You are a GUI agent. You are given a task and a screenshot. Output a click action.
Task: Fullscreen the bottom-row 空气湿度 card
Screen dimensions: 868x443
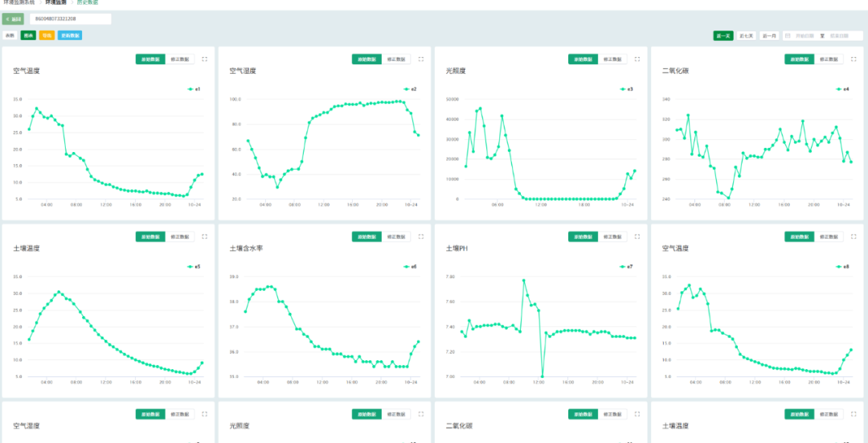pos(204,413)
